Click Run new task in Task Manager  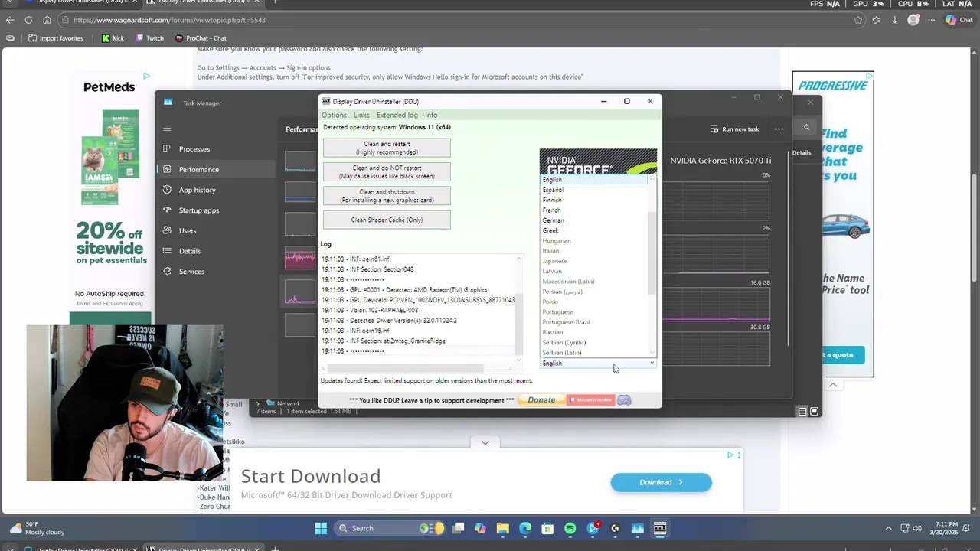coord(735,129)
